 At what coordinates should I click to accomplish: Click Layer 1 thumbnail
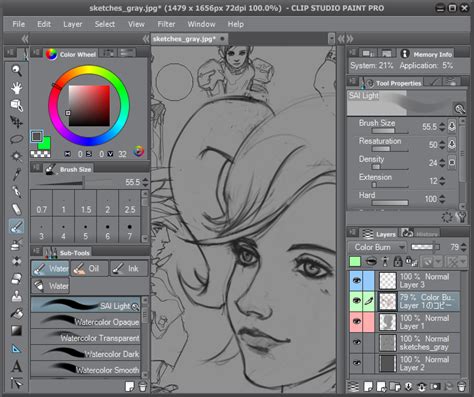388,322
